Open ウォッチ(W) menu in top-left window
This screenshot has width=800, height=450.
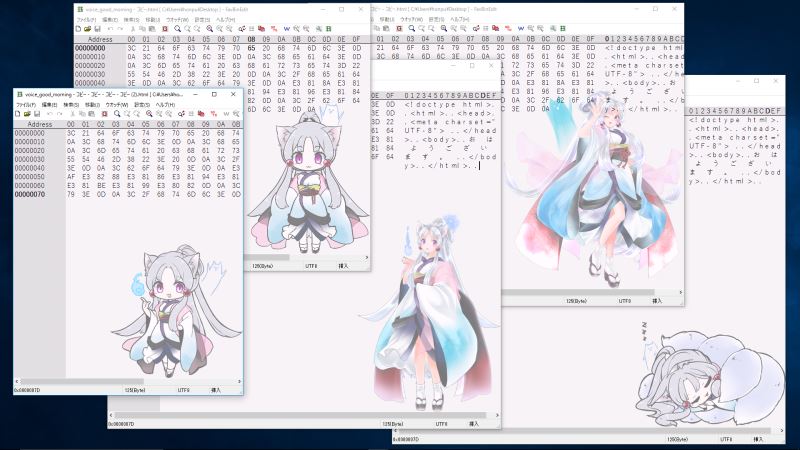177,19
